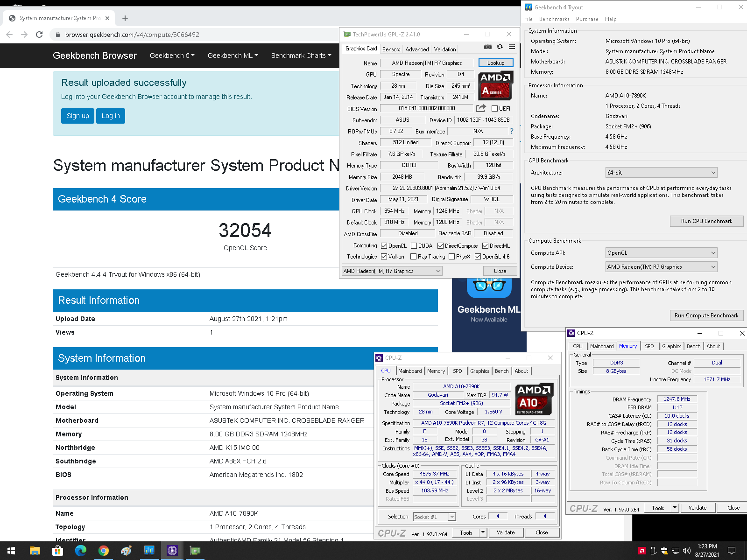Switch to Geekbench 4 in the taskbar

(x=149, y=551)
